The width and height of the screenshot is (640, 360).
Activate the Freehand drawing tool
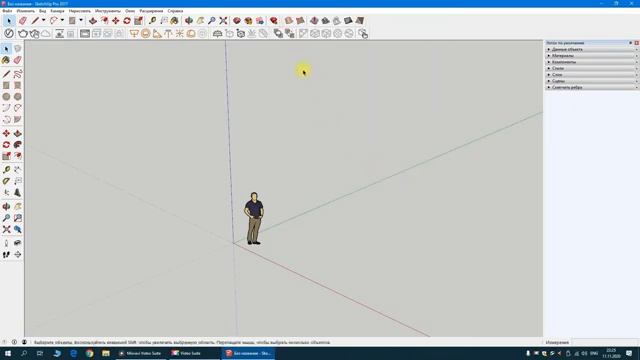coord(18,74)
